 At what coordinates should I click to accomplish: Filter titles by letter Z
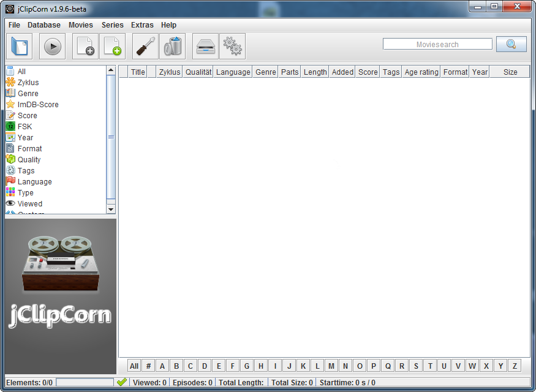515,366
